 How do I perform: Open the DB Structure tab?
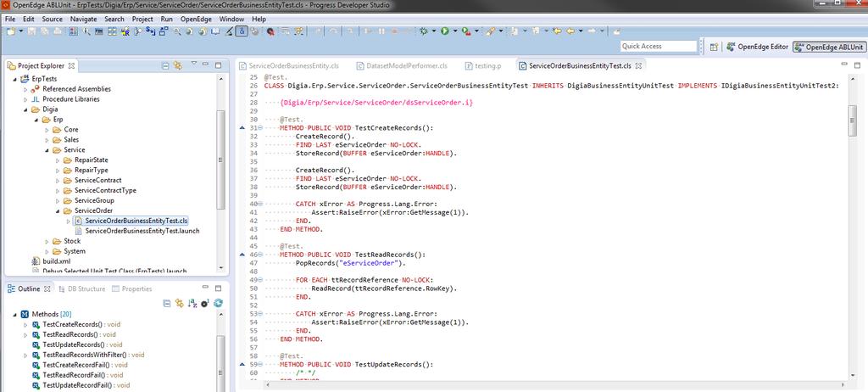coord(81,288)
